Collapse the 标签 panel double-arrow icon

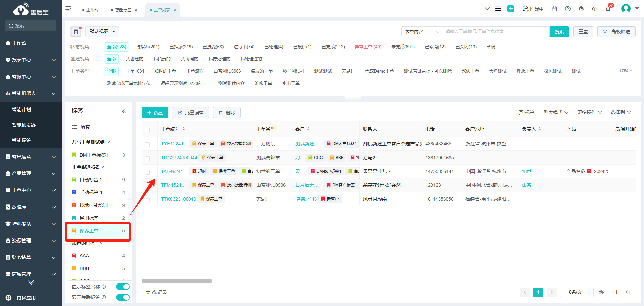(x=123, y=111)
